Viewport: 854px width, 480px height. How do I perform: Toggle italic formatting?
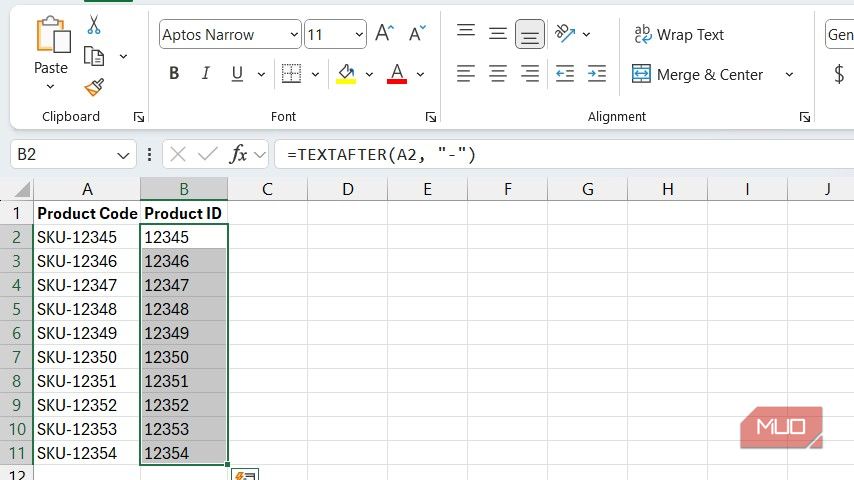pyautogui.click(x=205, y=73)
